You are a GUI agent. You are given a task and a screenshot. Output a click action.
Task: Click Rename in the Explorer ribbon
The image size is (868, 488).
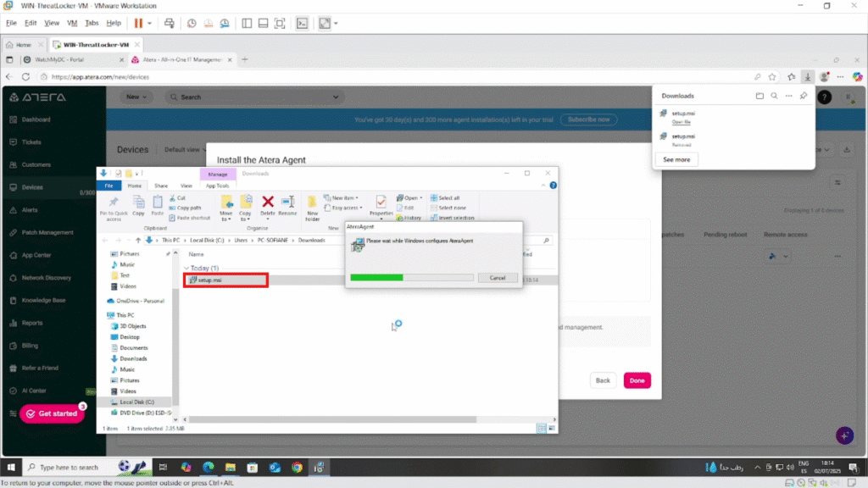(288, 206)
